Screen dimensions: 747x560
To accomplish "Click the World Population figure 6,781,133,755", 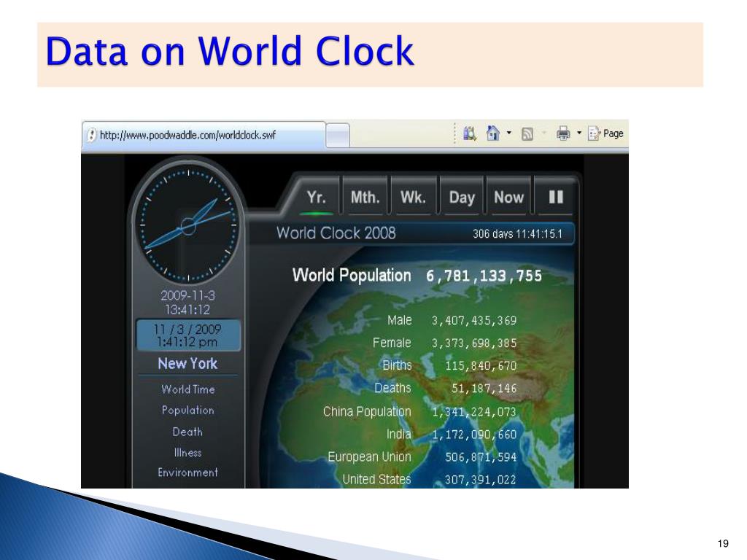I will 484,276.
